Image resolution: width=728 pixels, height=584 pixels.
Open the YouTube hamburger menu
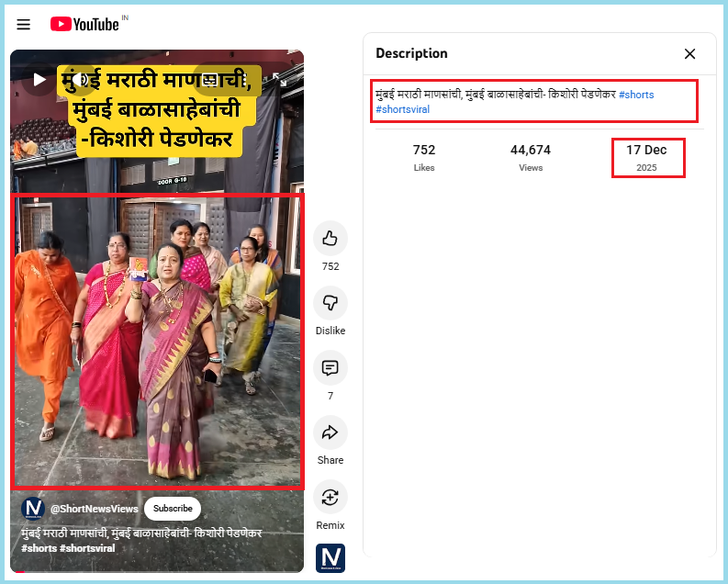24,25
